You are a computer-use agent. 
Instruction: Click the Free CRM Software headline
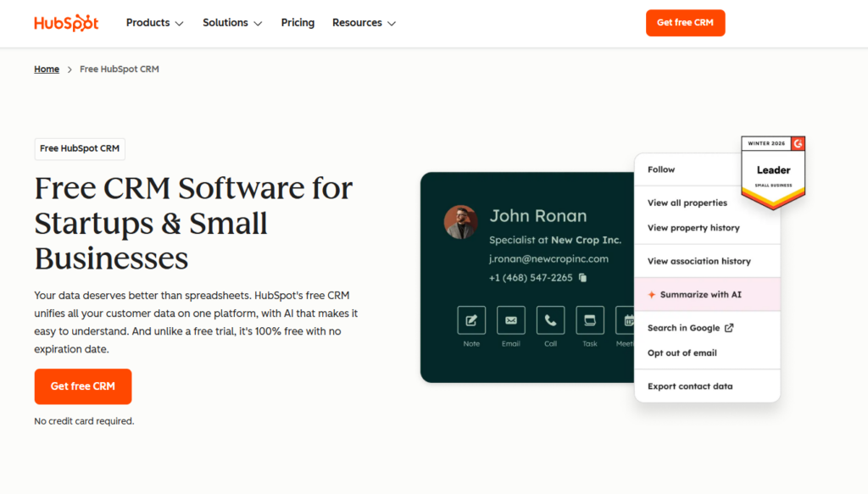194,223
